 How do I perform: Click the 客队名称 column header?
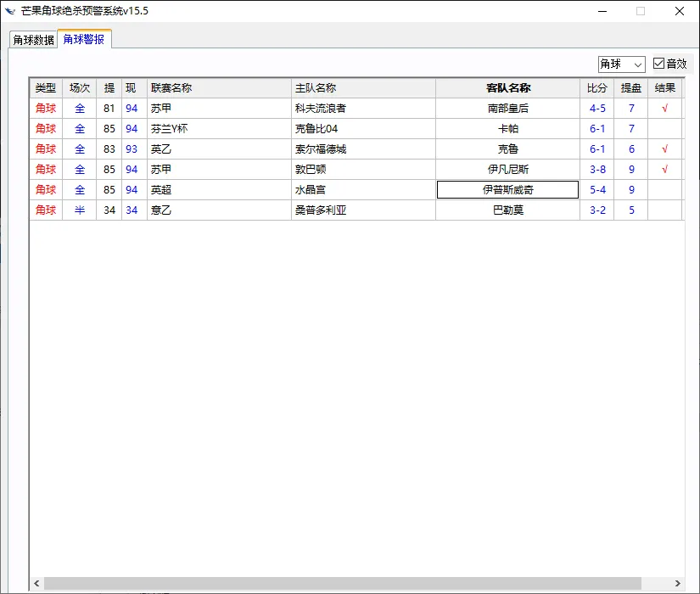click(x=507, y=88)
